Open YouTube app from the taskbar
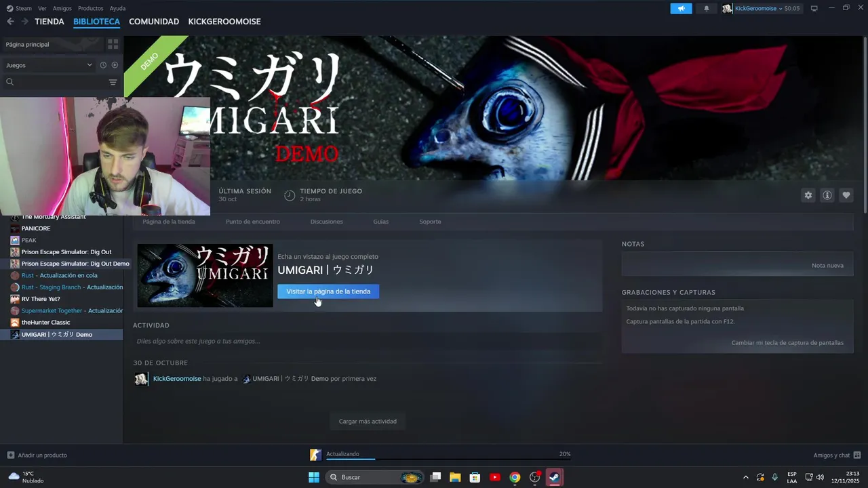 495,477
